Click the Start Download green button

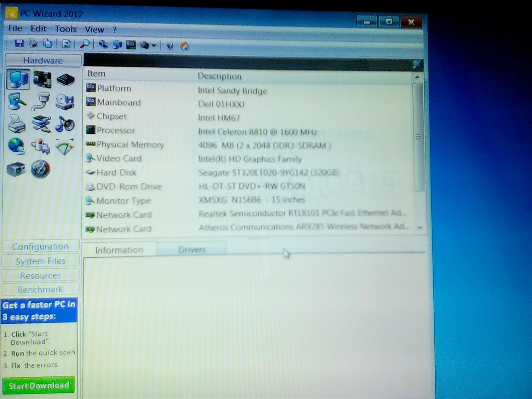coord(38,385)
